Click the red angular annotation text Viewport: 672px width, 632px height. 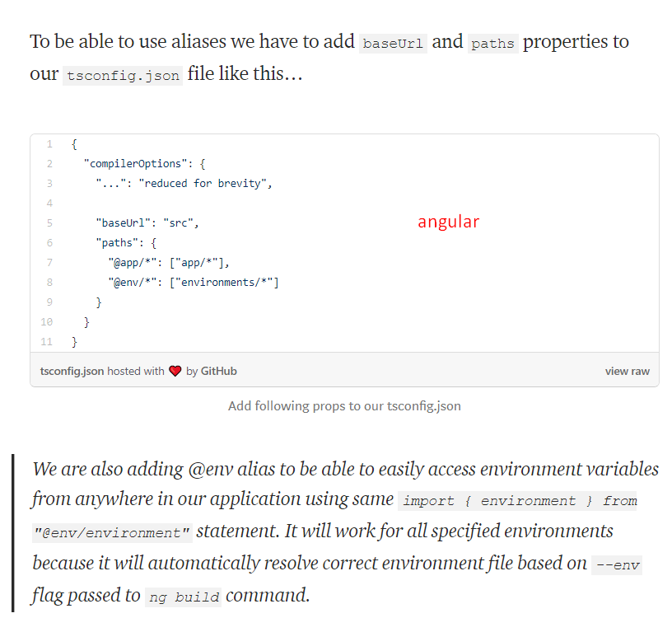[448, 222]
